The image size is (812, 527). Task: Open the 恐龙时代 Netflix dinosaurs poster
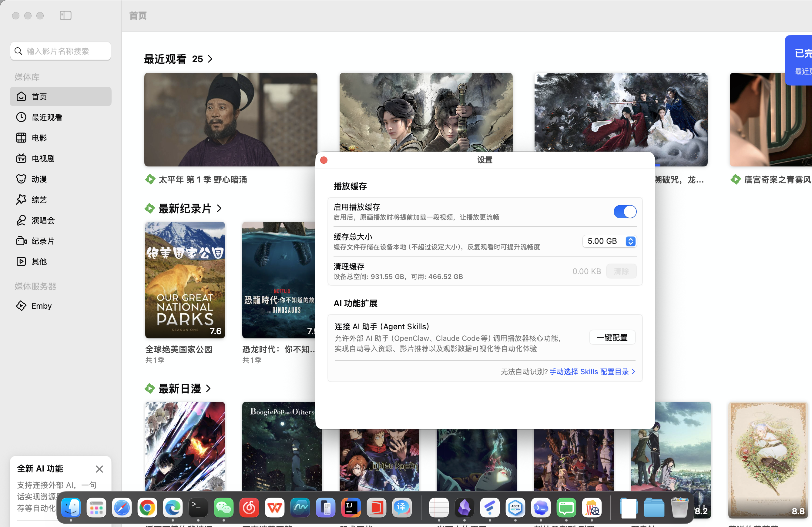(x=279, y=280)
